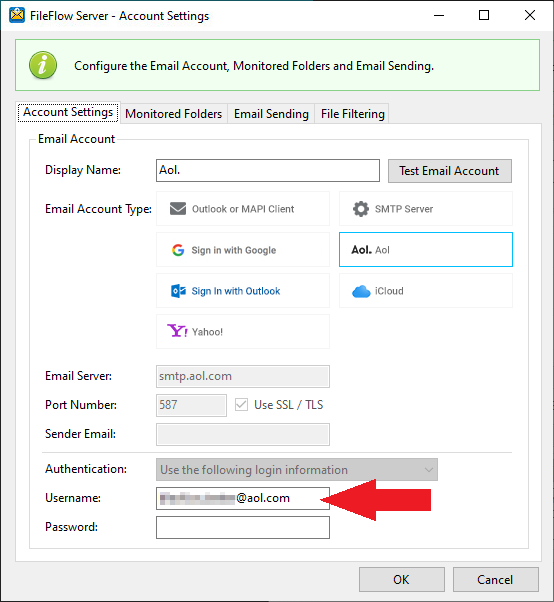Click into the Username field
This screenshot has height=602, width=554.
click(x=243, y=498)
